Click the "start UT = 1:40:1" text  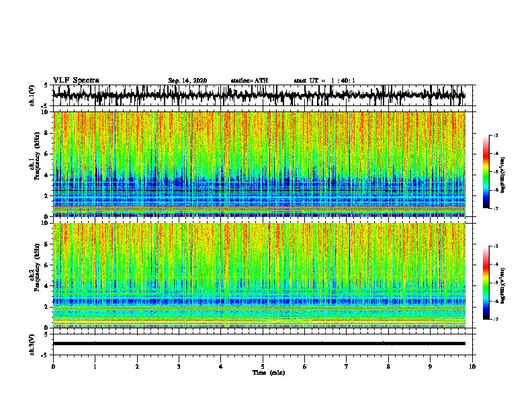324,81
